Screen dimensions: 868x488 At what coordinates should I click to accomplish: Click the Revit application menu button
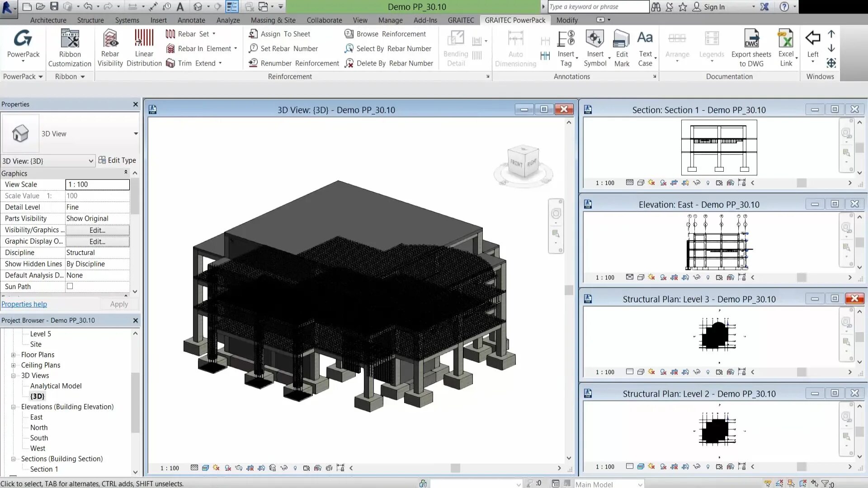pos(8,8)
